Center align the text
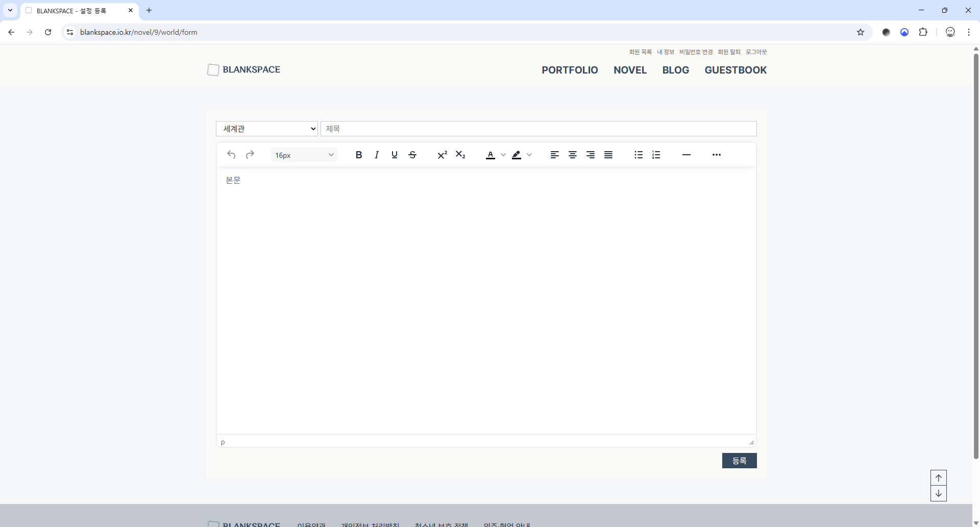The width and height of the screenshot is (980, 527). (573, 155)
